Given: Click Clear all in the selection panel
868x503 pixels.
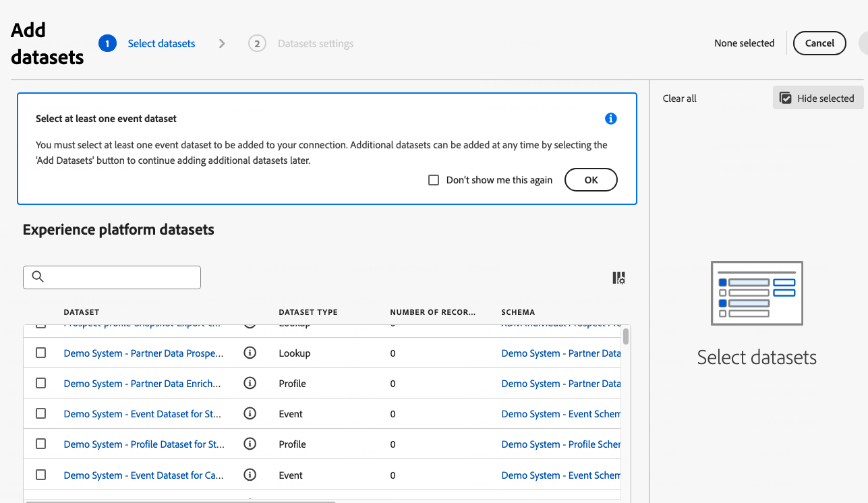Looking at the screenshot, I should (680, 98).
